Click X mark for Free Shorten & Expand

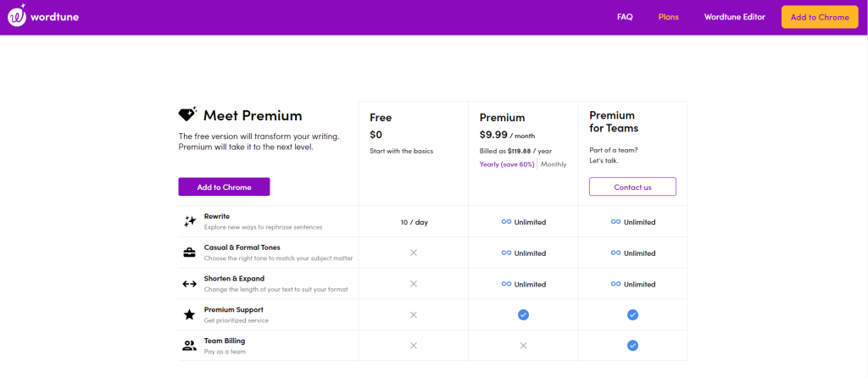pyautogui.click(x=413, y=284)
